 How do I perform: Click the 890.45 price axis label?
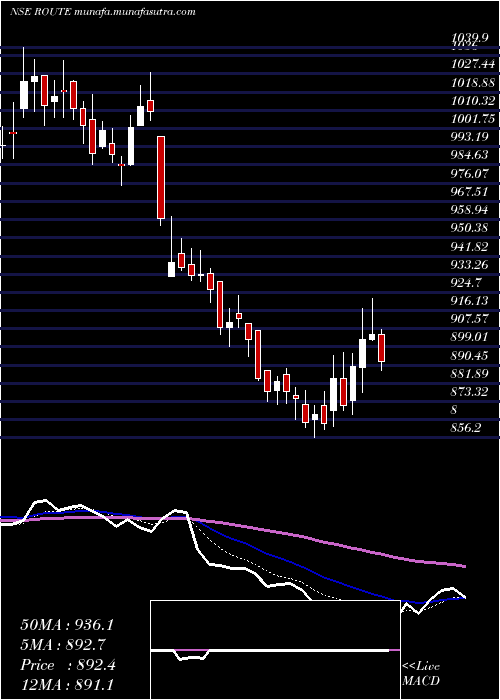tap(471, 355)
